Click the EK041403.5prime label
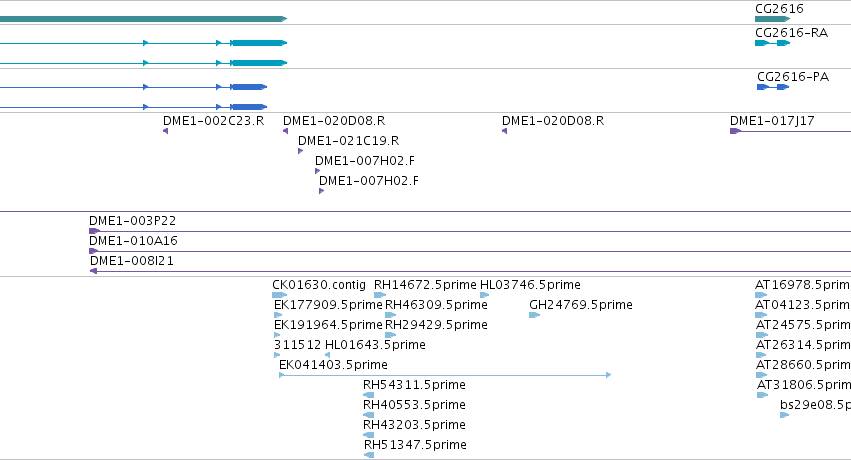The height and width of the screenshot is (460, 851). point(333,365)
